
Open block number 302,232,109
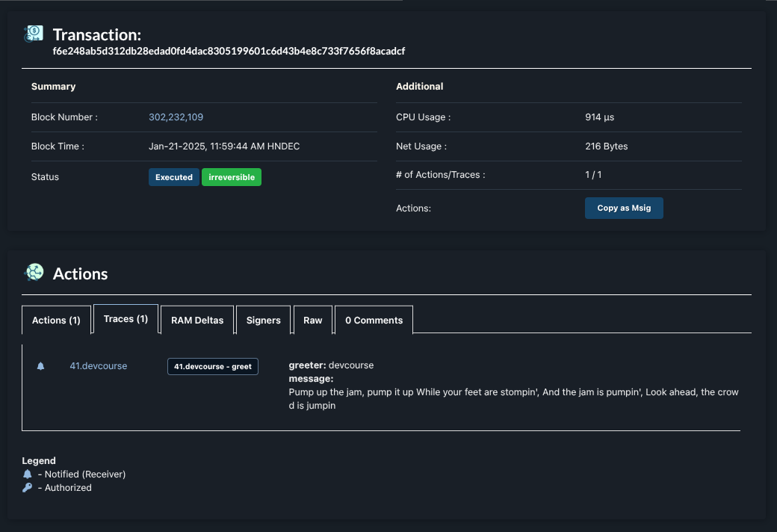[x=176, y=117]
